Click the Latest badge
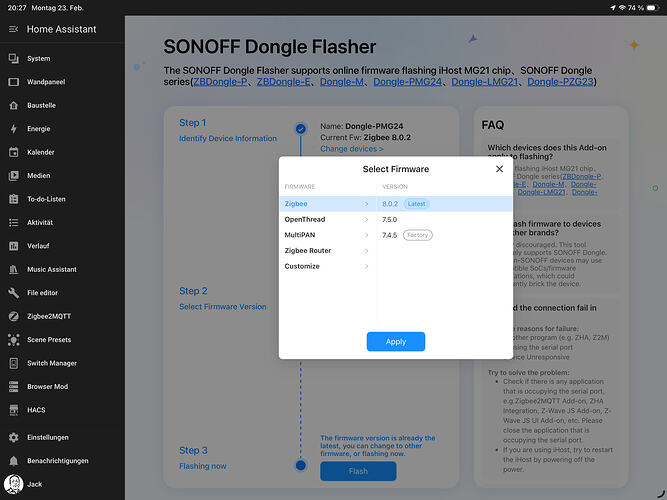This screenshot has width=667, height=500. coord(416,204)
